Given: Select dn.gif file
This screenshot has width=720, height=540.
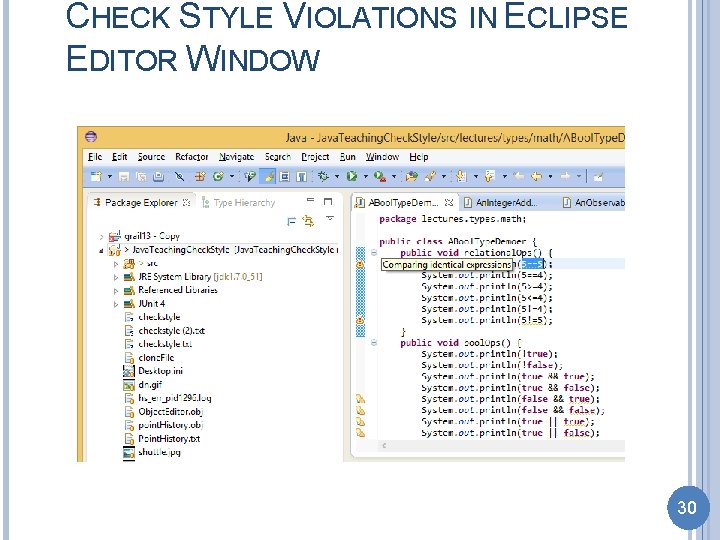Looking at the screenshot, I should 143,385.
